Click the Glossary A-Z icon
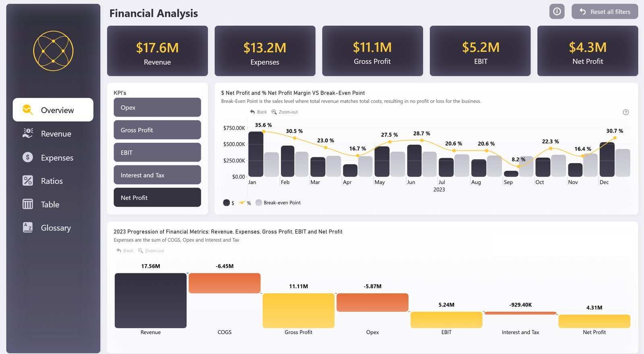This screenshot has height=354, width=644. point(28,227)
